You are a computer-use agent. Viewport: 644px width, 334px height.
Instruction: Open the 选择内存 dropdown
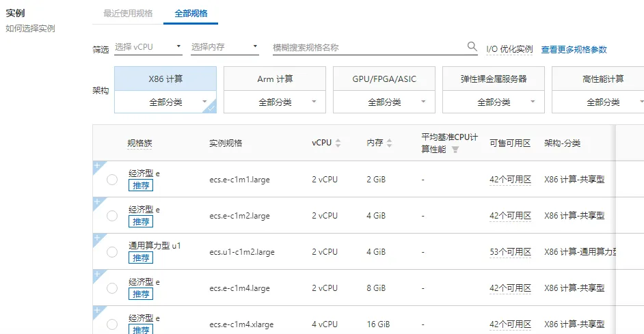(x=224, y=47)
